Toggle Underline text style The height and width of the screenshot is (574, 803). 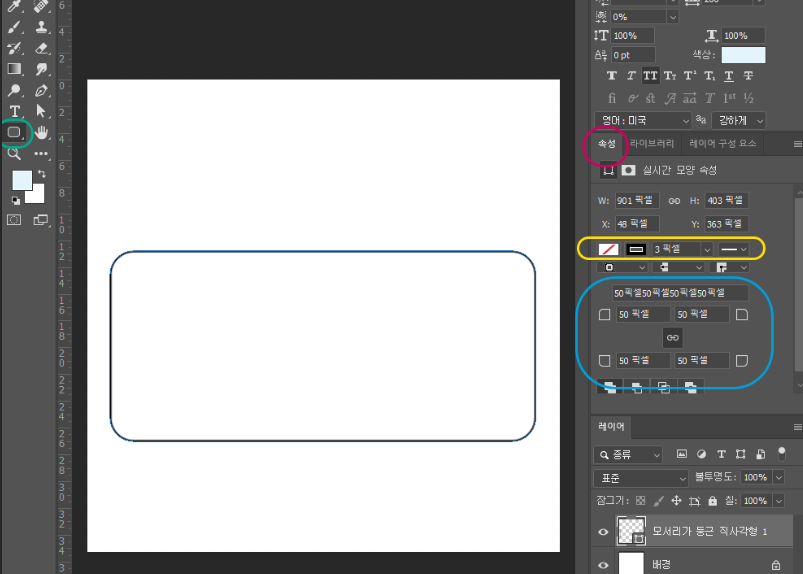point(729,76)
